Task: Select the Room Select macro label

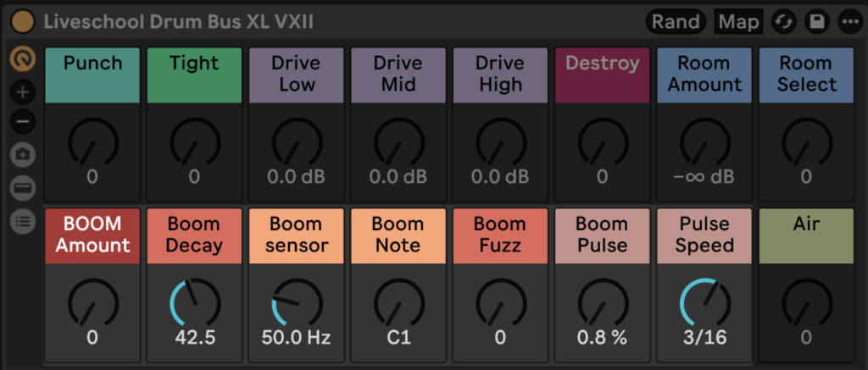Action: pos(806,75)
